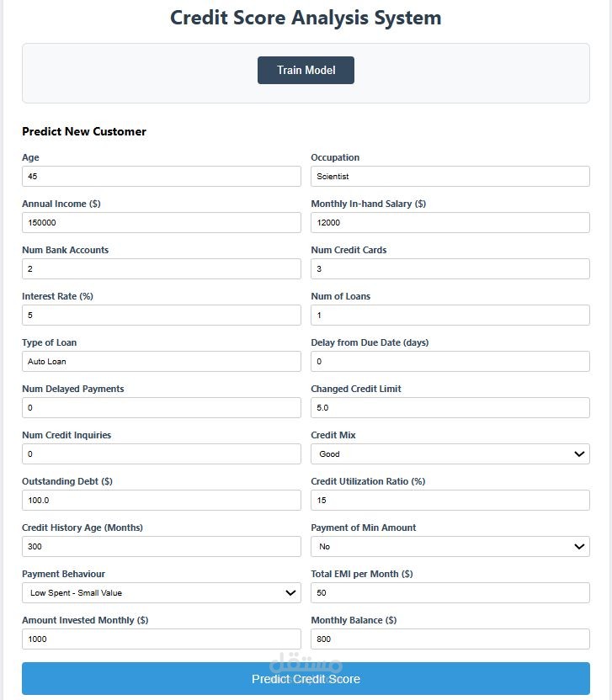
Task: Open the Credit Mix dropdown
Action: click(450, 453)
